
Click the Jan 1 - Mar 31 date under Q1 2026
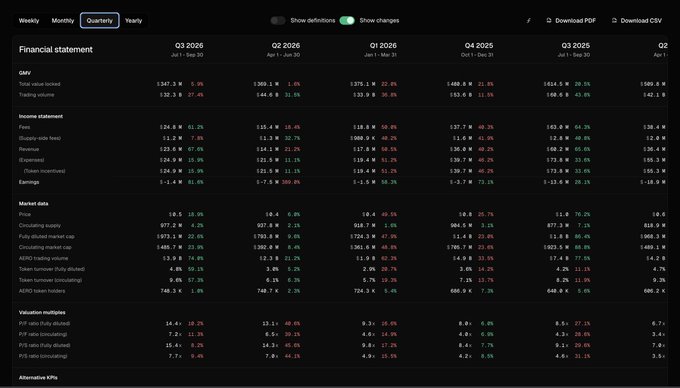tap(380, 55)
